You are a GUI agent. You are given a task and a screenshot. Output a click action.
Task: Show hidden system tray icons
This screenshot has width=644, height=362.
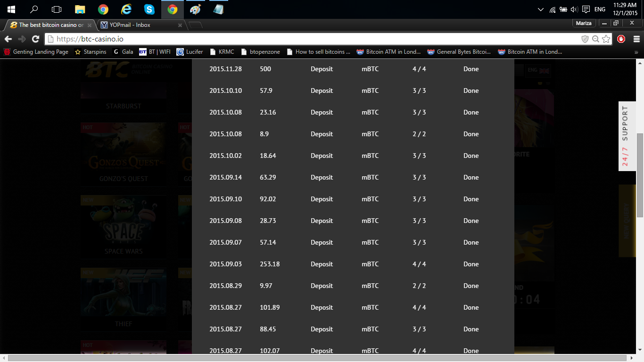[541, 9]
